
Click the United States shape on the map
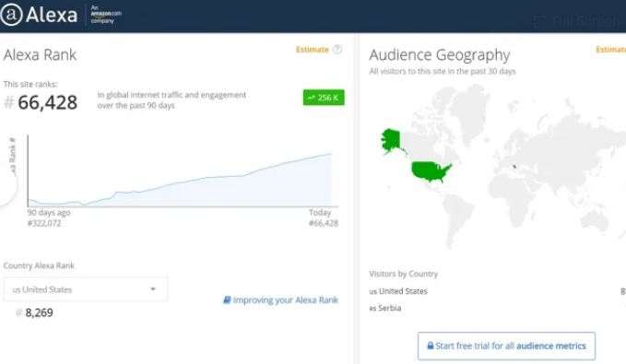click(431, 171)
